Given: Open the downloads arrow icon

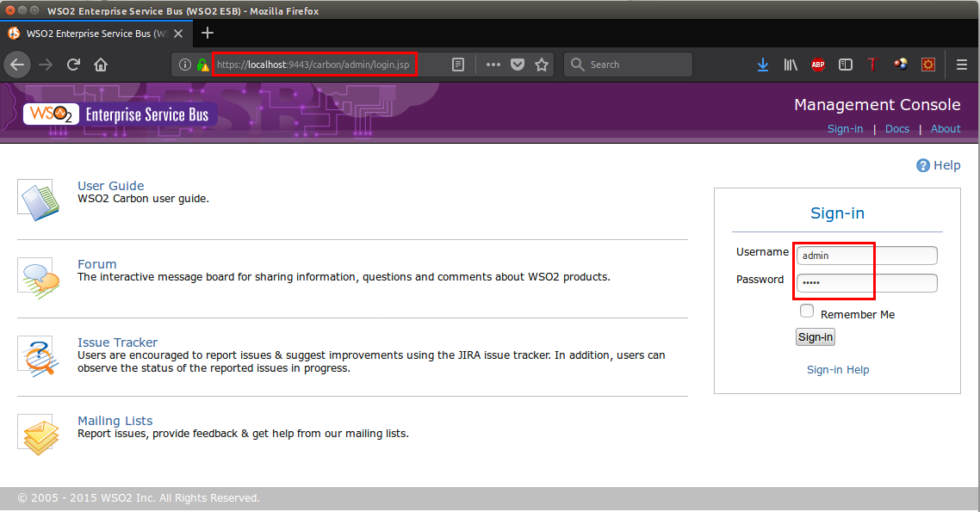Looking at the screenshot, I should pos(763,65).
